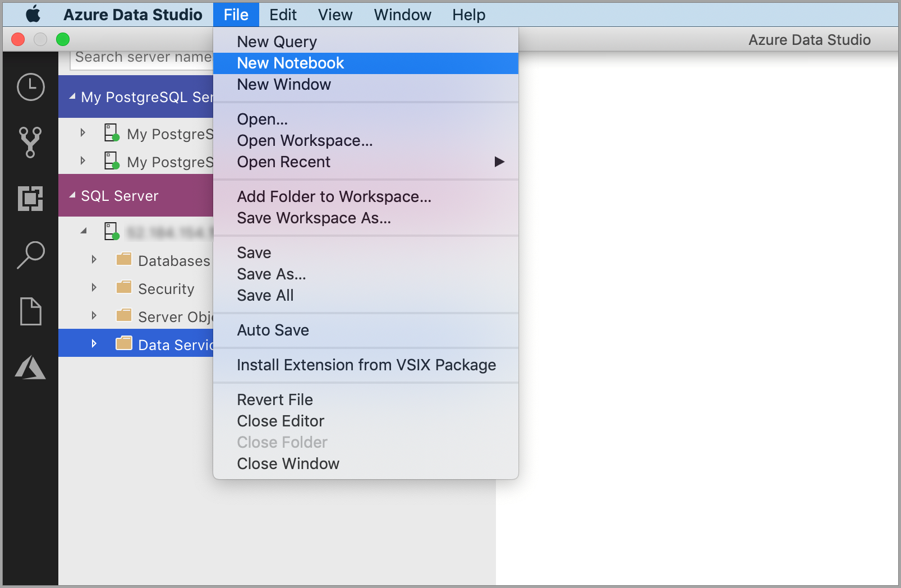This screenshot has height=588, width=901.
Task: Open the Azure resources icon
Action: tap(30, 367)
